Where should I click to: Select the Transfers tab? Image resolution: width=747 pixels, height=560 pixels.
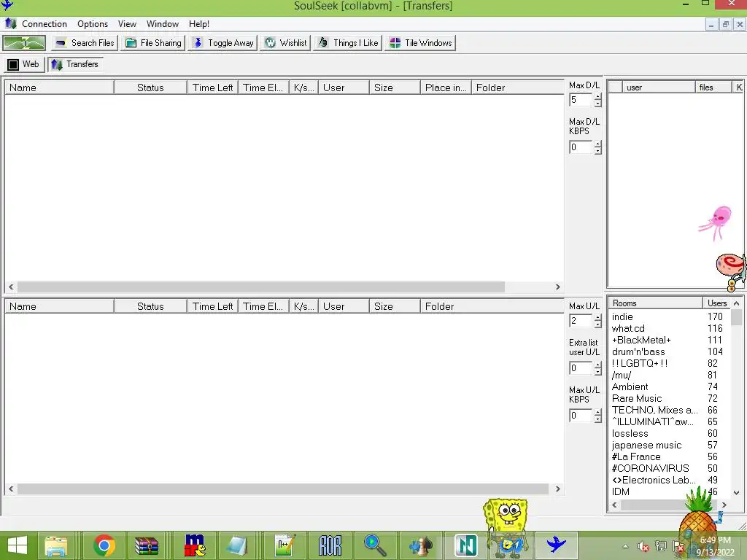click(75, 64)
